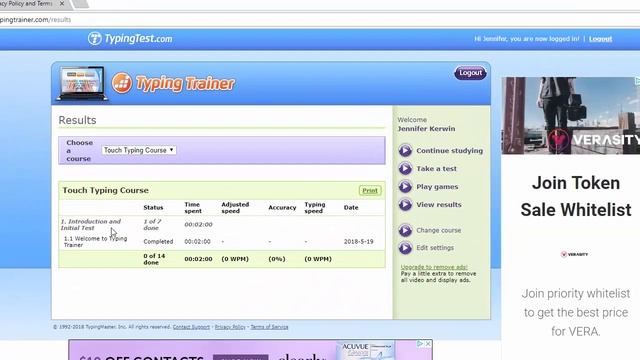This screenshot has width=640, height=360.
Task: Select the Privacy Policy and Terms browser tab
Action: tap(27, 4)
